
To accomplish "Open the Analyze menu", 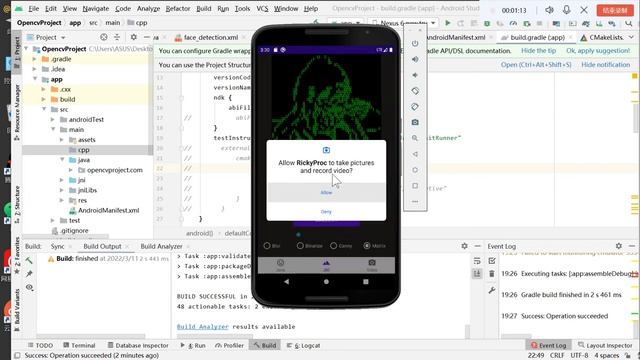I will coord(148,8).
